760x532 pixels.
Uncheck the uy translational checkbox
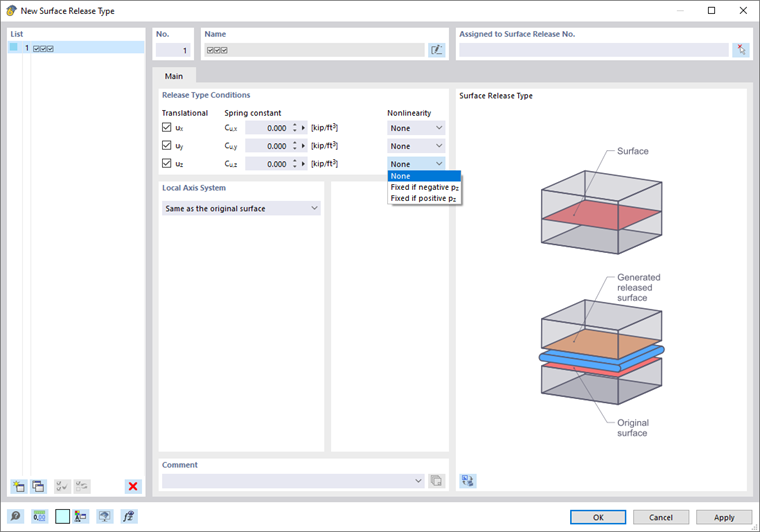pos(167,145)
